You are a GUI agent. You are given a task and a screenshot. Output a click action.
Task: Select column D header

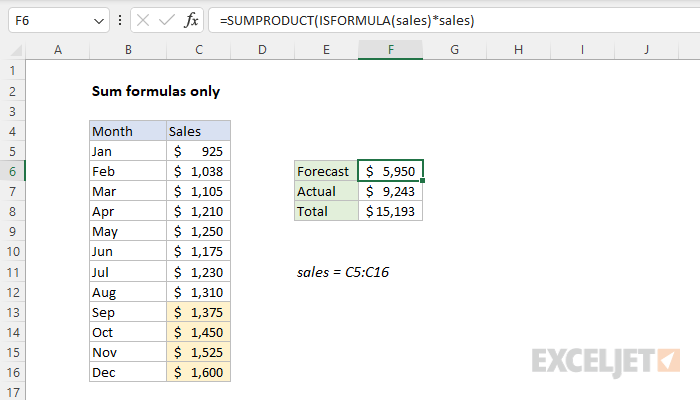pyautogui.click(x=262, y=50)
